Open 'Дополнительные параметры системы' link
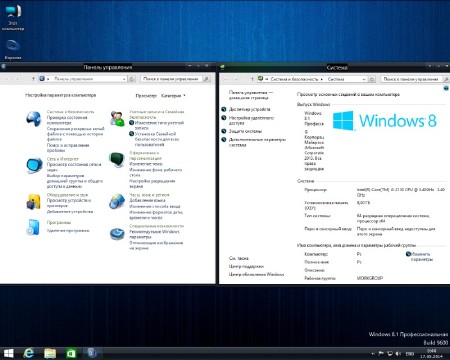The height and width of the screenshot is (360, 450). 257,142
